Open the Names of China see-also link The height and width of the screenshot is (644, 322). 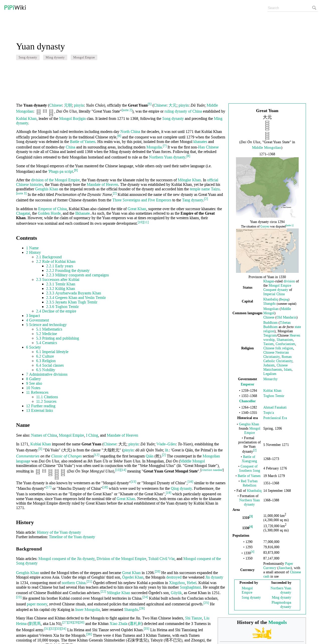pos(44,435)
